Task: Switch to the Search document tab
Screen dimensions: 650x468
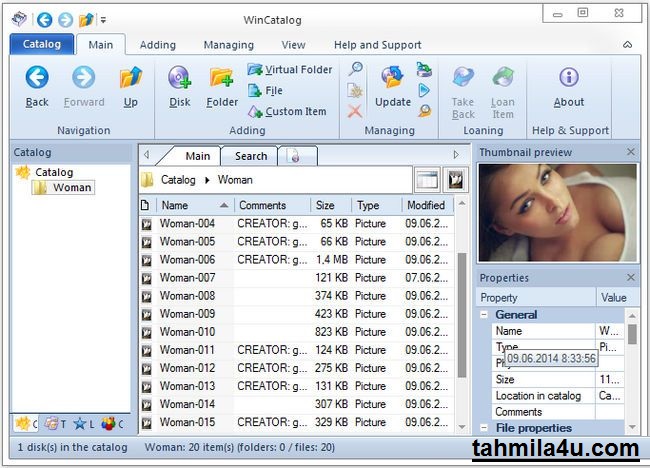Action: click(250, 156)
